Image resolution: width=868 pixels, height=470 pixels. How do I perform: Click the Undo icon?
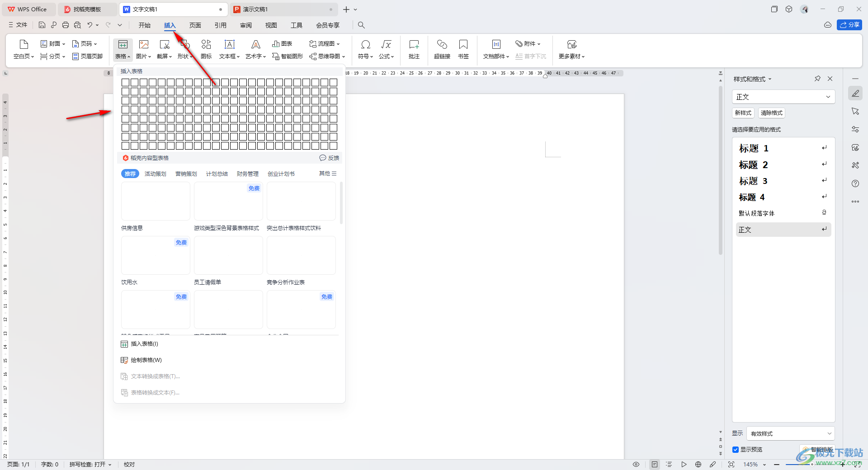tap(90, 25)
